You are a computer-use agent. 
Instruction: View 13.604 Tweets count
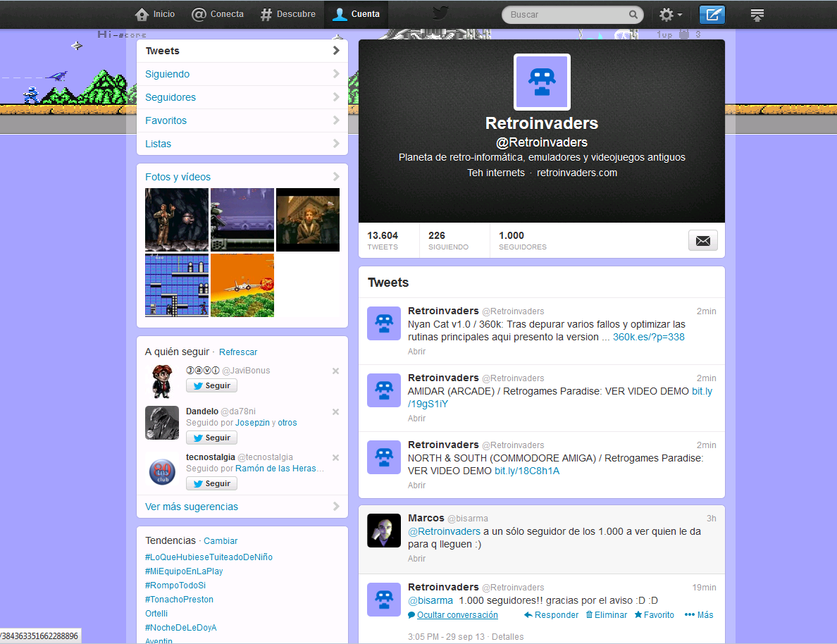point(383,240)
